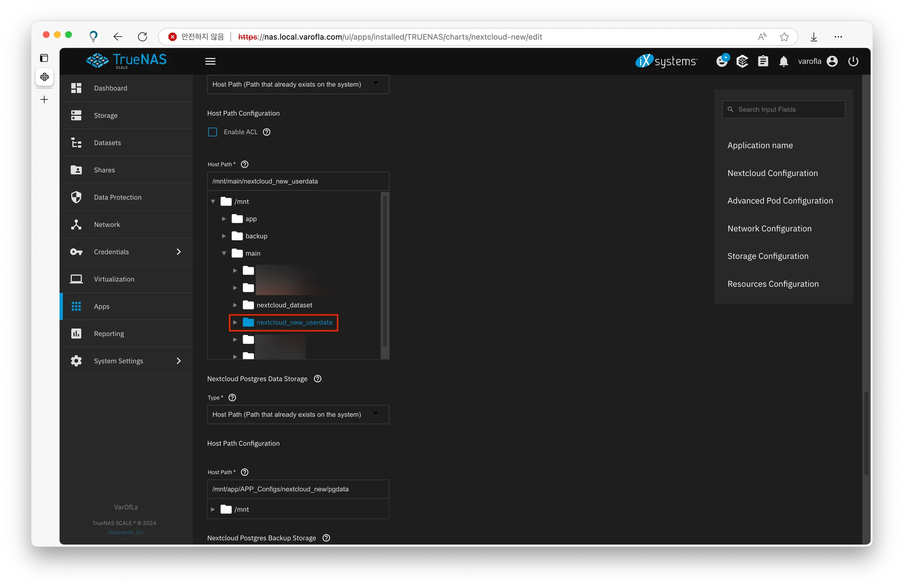This screenshot has height=588, width=904.
Task: Expand the backup folder node
Action: point(224,236)
